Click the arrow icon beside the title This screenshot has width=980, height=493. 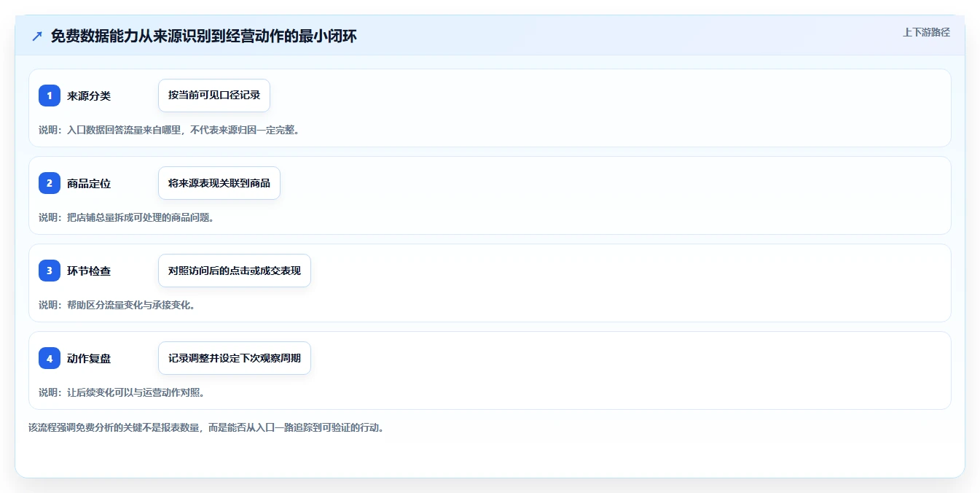pyautogui.click(x=37, y=36)
